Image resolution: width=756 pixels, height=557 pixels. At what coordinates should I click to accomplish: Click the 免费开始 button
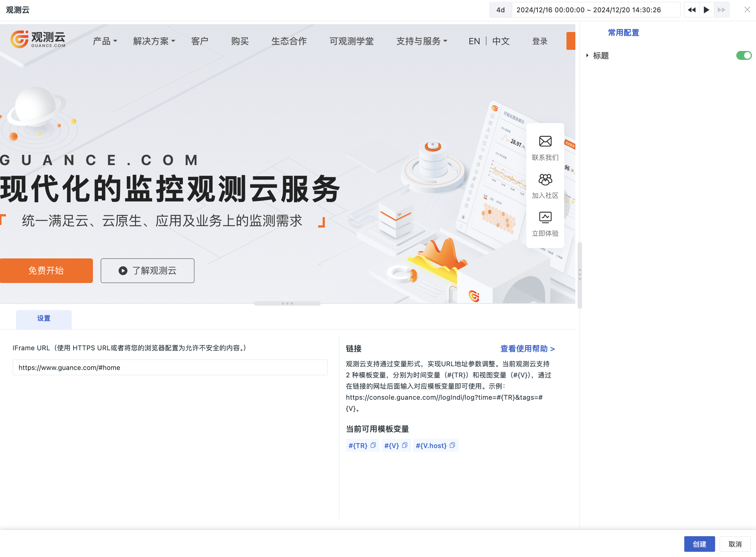(46, 271)
